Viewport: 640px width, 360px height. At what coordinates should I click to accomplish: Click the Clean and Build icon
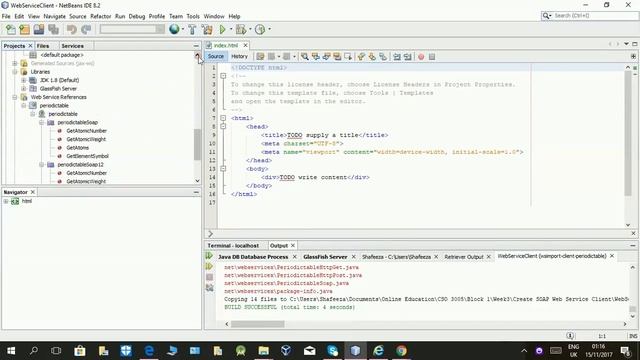pyautogui.click(x=207, y=29)
